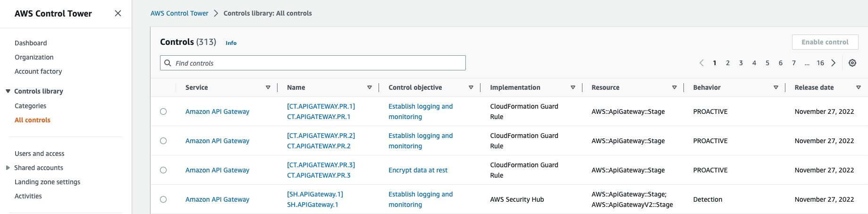Open All controls in the sidebar
868x214 pixels.
[33, 120]
